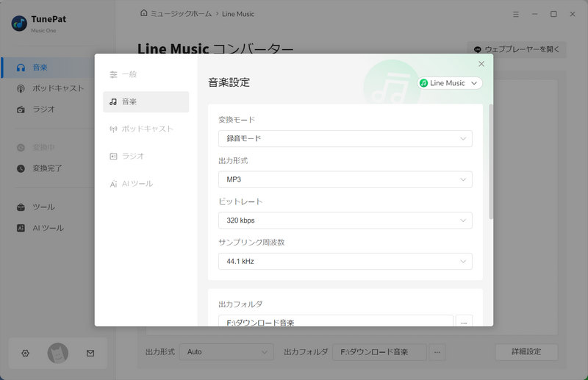Click the 音楽設定 heading text

(x=229, y=82)
